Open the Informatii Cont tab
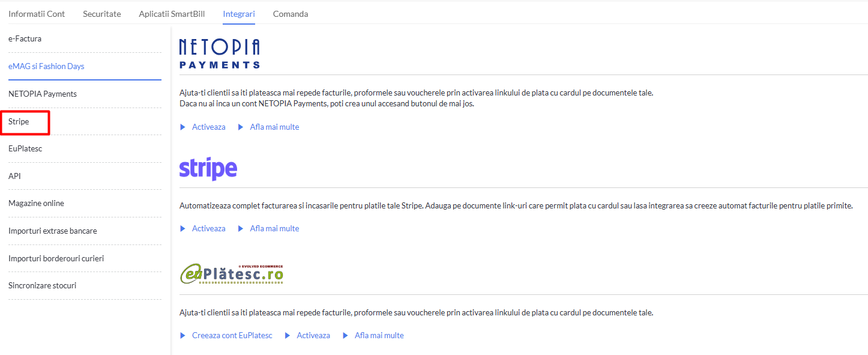 pyautogui.click(x=37, y=14)
